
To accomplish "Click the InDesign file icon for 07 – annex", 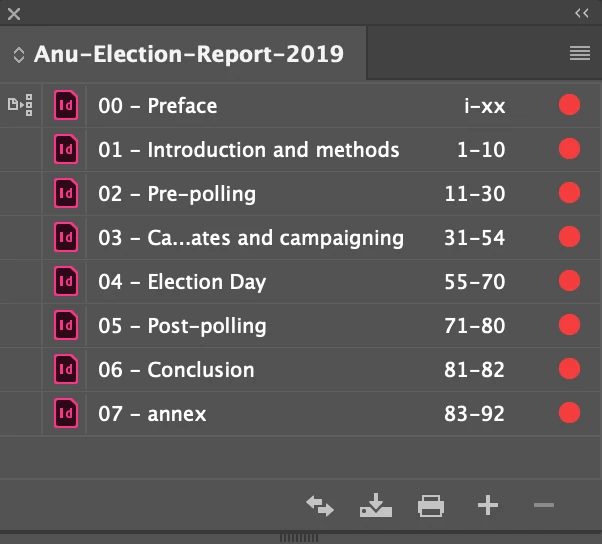I will point(66,413).
